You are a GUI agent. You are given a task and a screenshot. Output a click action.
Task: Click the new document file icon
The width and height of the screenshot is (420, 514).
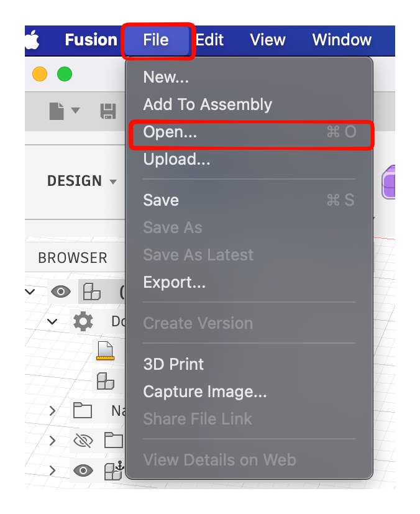coord(57,111)
